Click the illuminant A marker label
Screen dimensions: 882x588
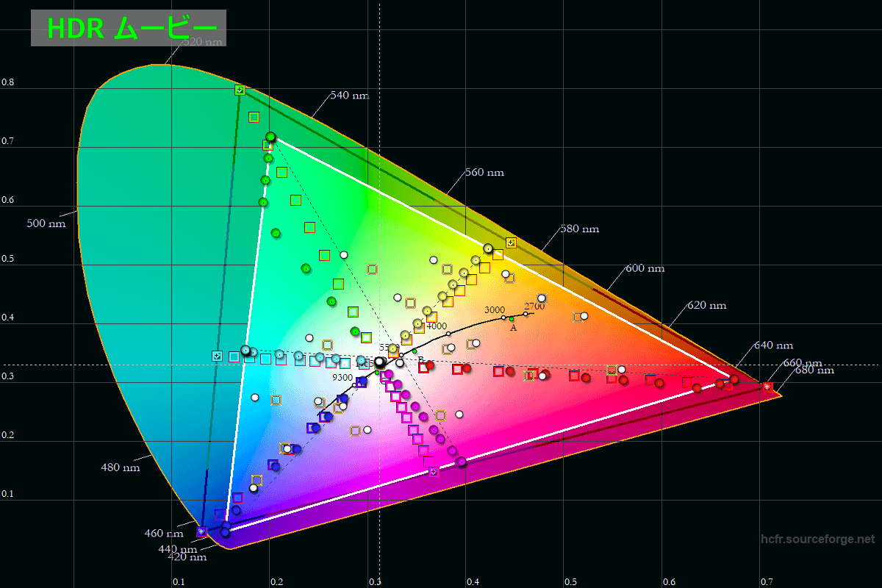(513, 328)
